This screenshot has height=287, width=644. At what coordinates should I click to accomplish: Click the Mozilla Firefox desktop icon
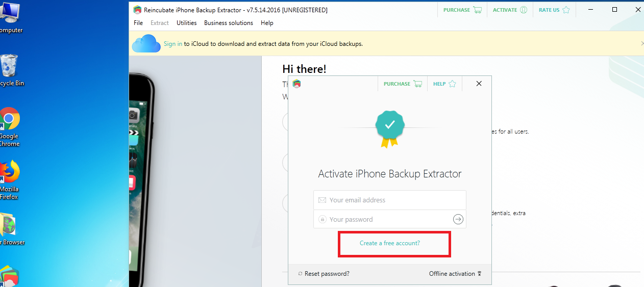click(9, 180)
